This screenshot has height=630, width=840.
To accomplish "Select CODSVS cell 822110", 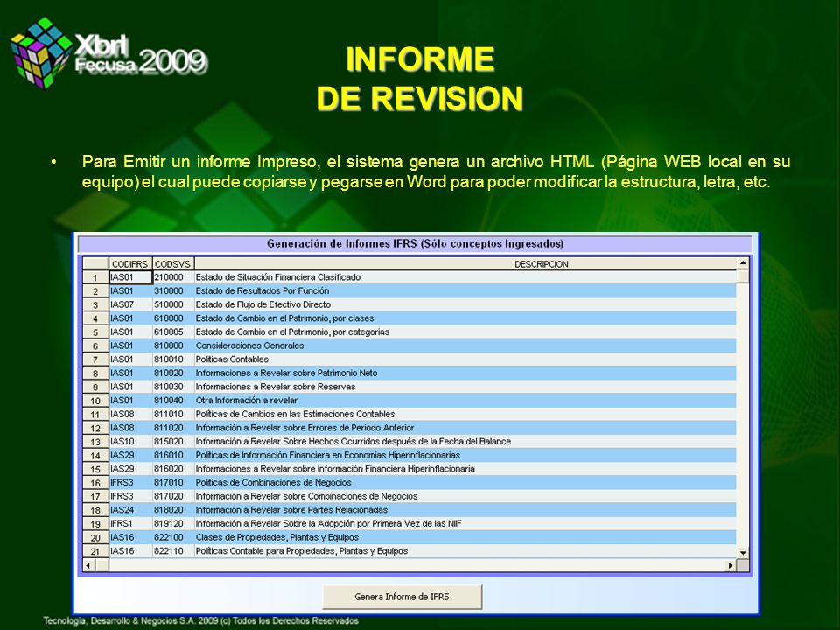I will (173, 551).
